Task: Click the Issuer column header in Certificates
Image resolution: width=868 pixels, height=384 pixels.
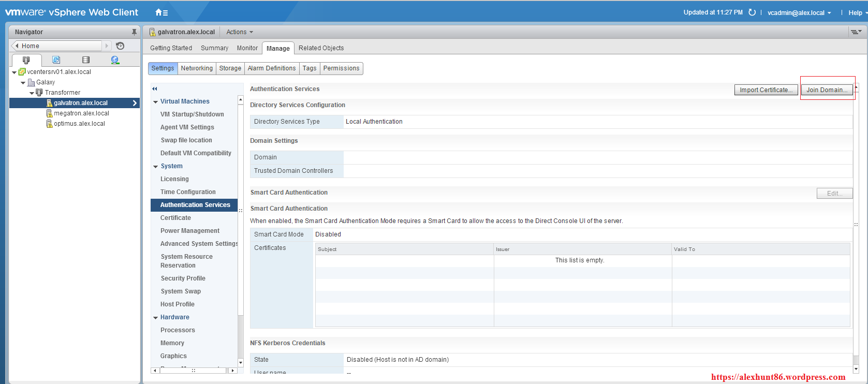Action: (x=583, y=249)
